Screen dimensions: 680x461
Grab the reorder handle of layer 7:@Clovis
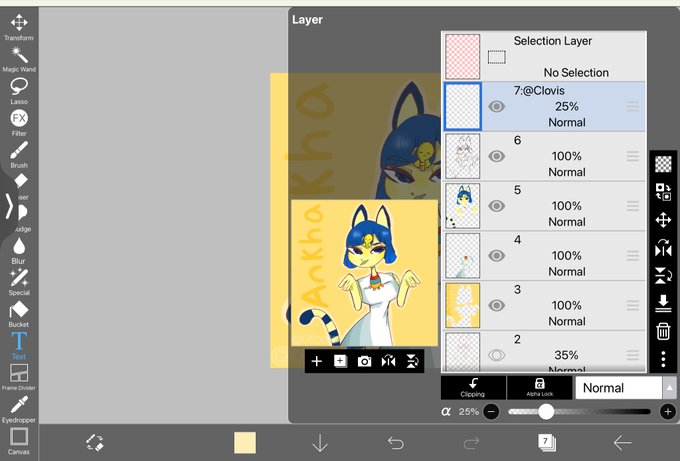pos(633,106)
